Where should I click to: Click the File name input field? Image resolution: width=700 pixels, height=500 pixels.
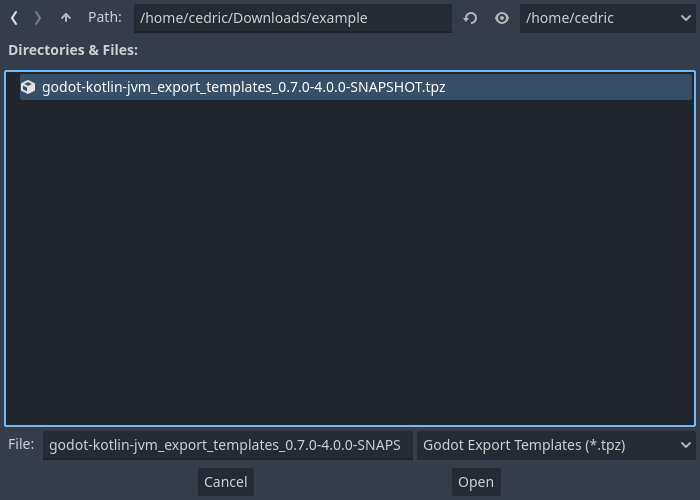228,445
